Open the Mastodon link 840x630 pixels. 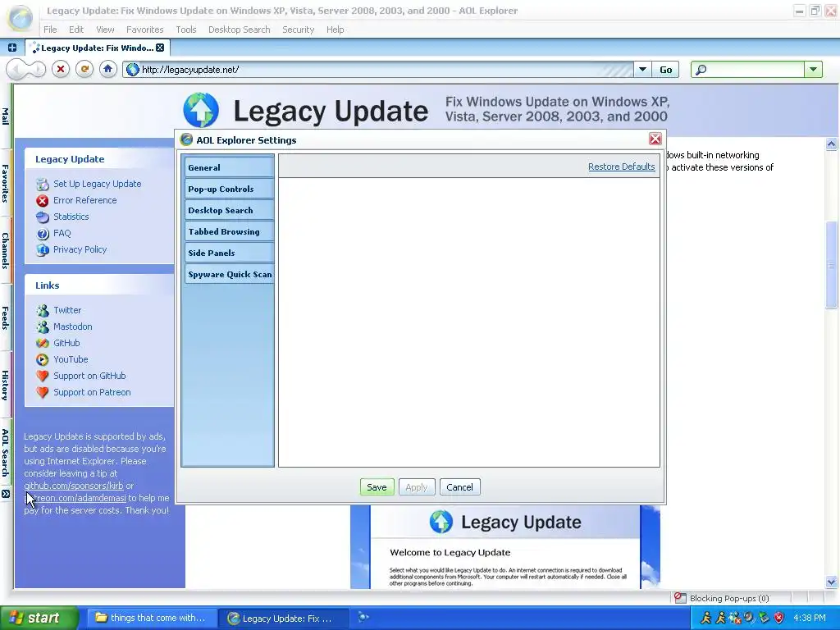pyautogui.click(x=72, y=326)
